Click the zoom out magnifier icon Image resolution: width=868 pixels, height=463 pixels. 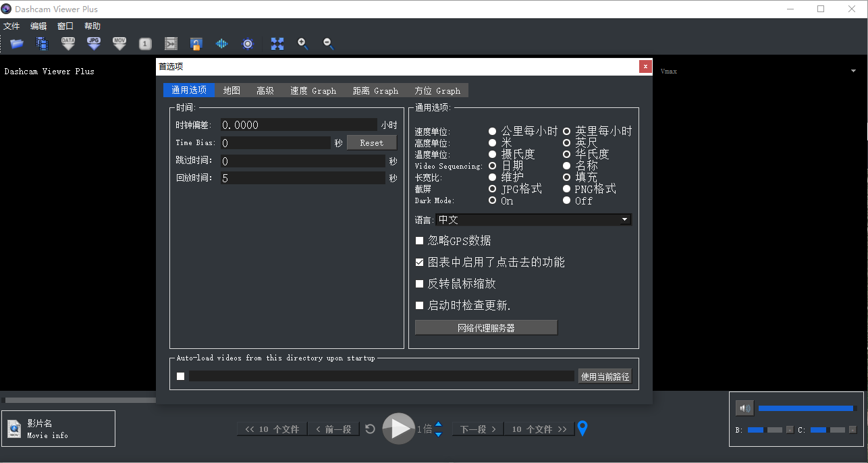[329, 44]
